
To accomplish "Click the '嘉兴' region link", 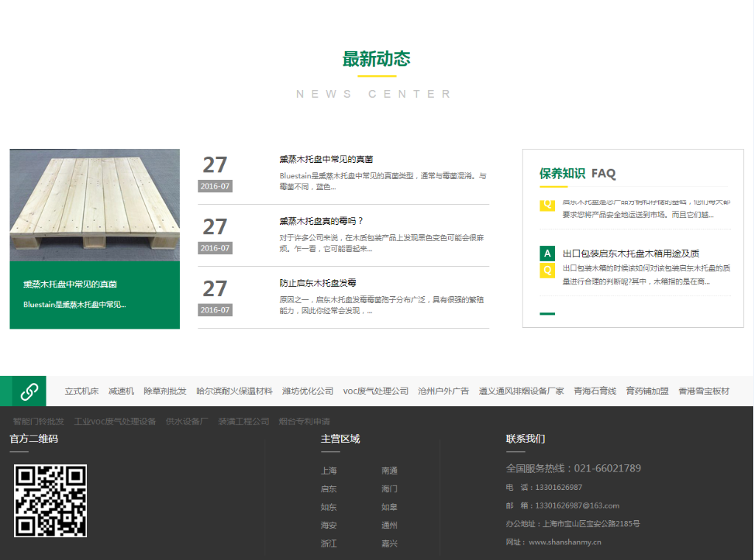I will (389, 544).
